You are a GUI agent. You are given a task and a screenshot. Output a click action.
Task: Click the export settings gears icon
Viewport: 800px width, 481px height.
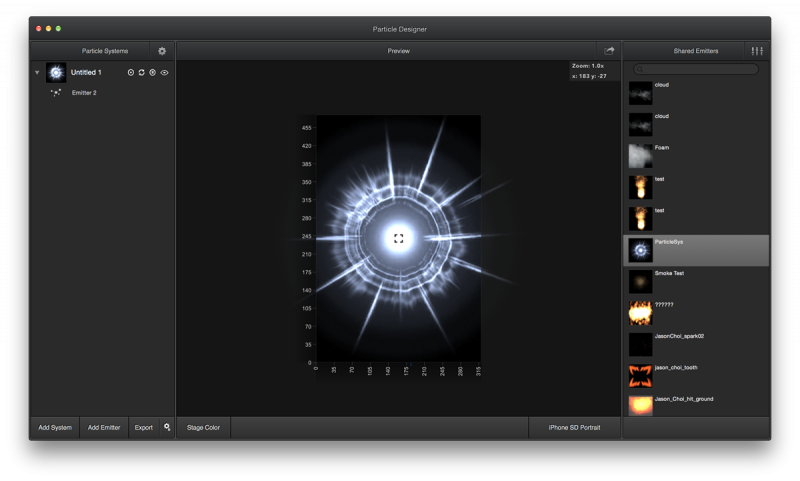point(167,427)
